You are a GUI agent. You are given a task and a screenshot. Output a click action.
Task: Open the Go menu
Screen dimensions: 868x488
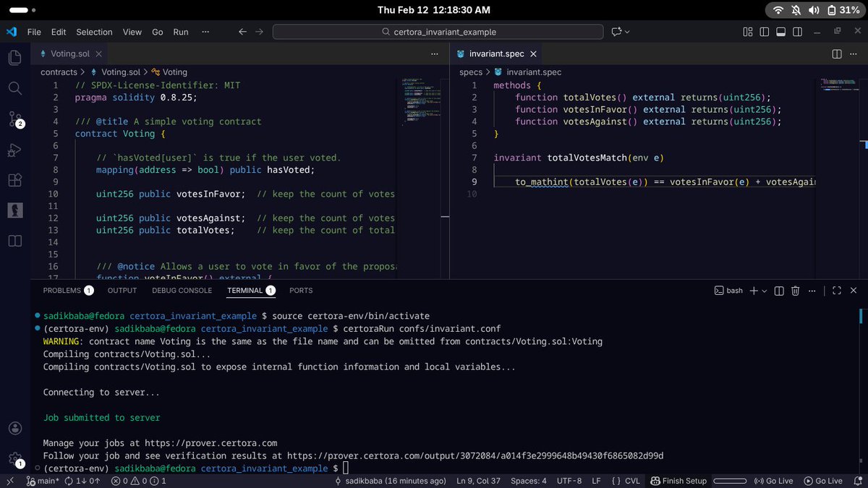158,32
